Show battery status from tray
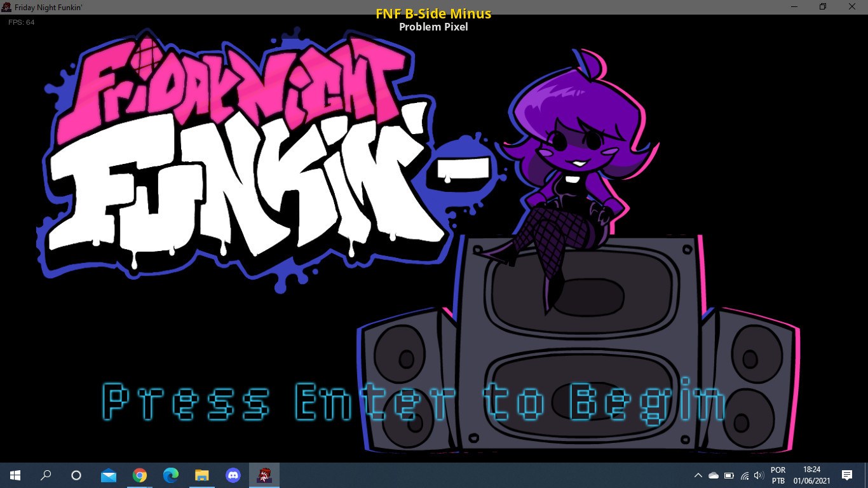 729,475
